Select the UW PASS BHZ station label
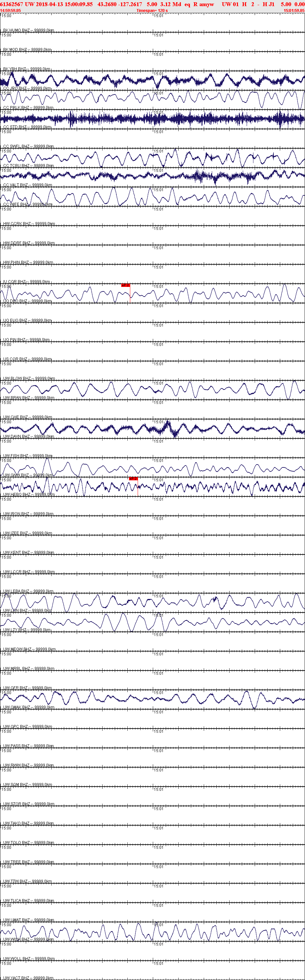305x980 pixels. (x=28, y=746)
